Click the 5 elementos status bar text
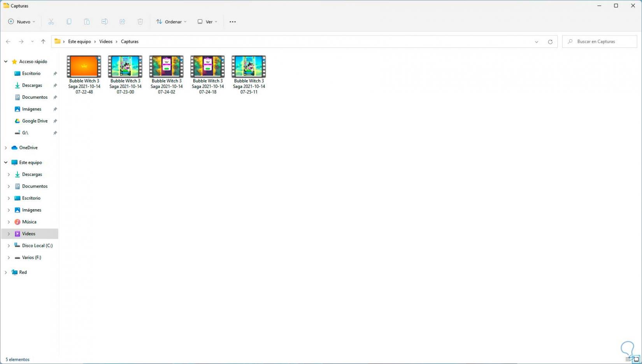 click(18, 360)
